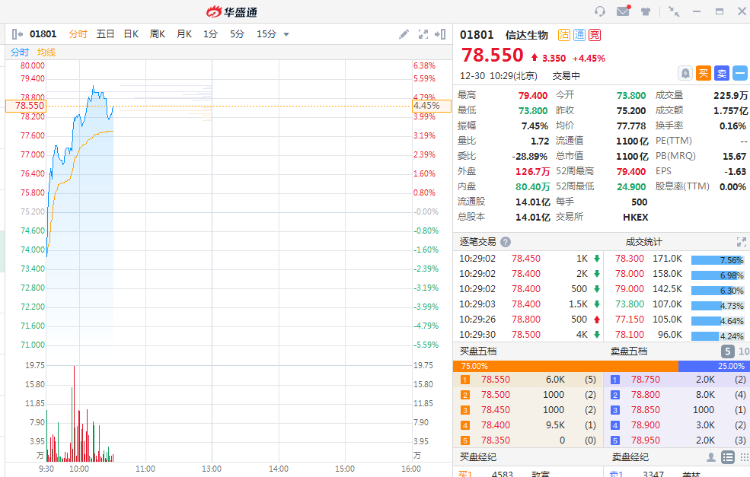Screen dimensions: 750x477
Task: Click the help icon beside 逐笔交易
Action: (506, 242)
